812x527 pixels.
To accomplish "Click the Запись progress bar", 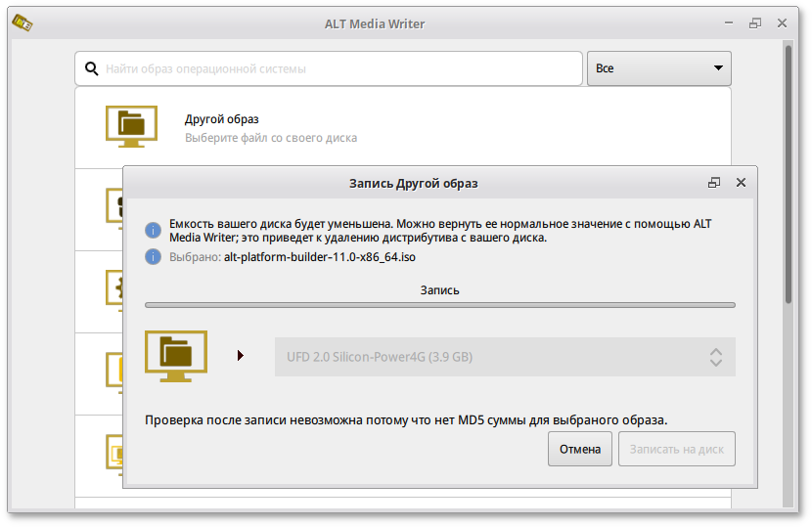I will click(x=439, y=305).
